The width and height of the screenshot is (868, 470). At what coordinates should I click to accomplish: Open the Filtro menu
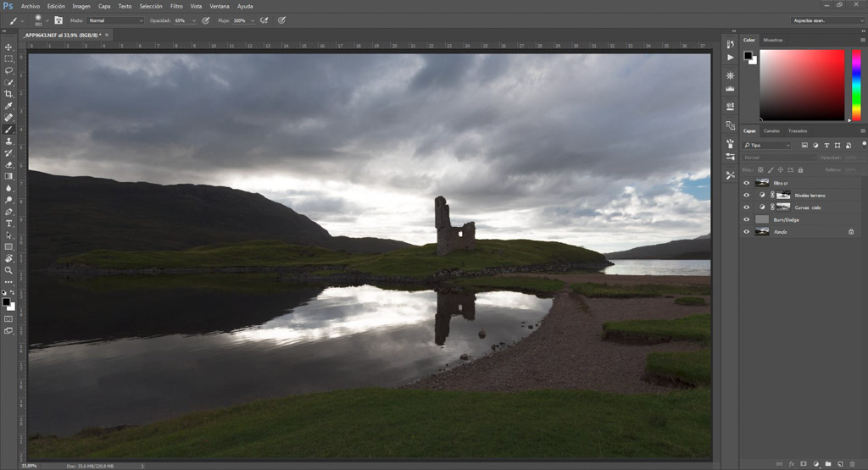(176, 6)
